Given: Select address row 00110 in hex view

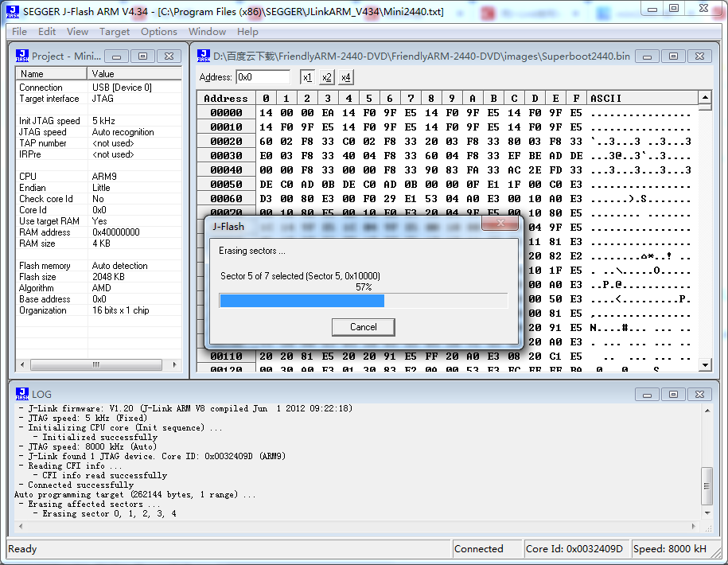Looking at the screenshot, I should click(x=226, y=356).
